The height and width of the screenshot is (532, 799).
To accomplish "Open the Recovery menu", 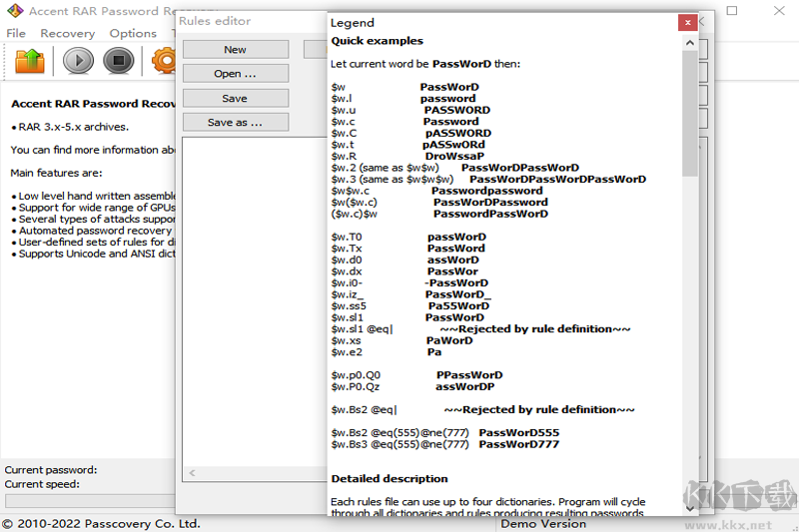I will click(x=67, y=33).
